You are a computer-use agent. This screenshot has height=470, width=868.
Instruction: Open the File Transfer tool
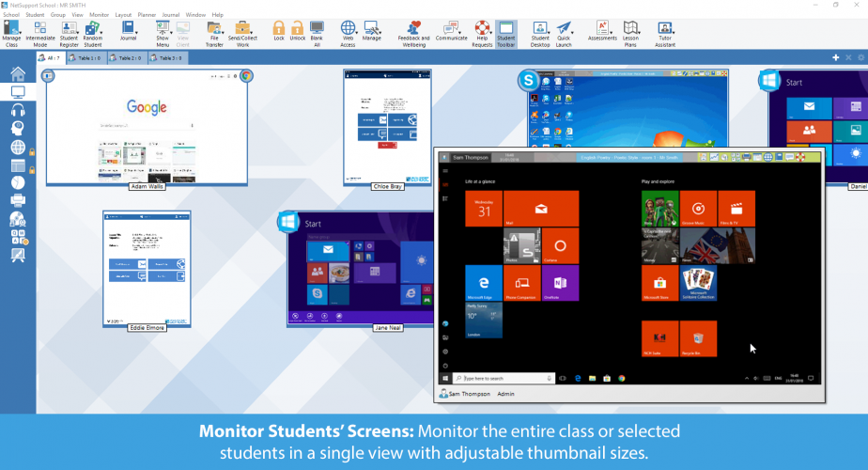pos(214,33)
